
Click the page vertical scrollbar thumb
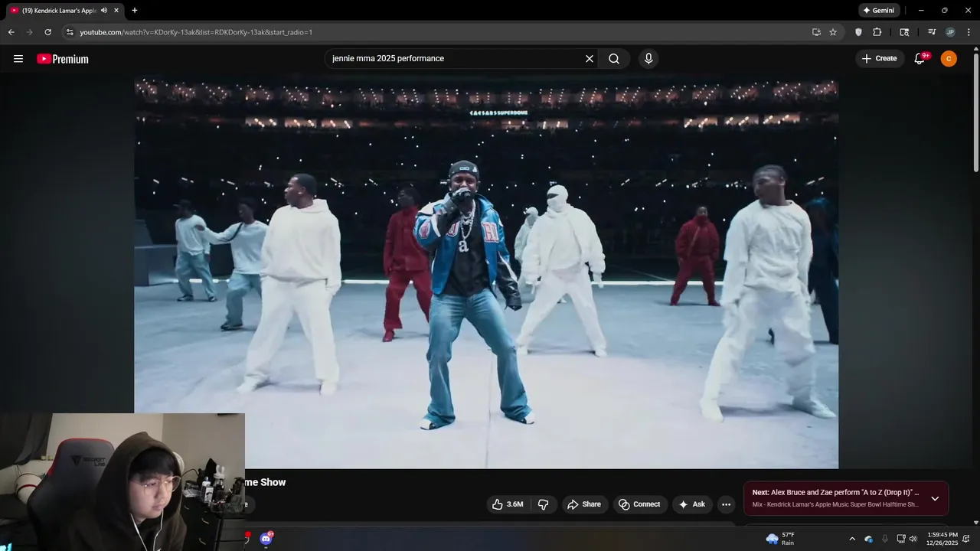click(x=975, y=112)
